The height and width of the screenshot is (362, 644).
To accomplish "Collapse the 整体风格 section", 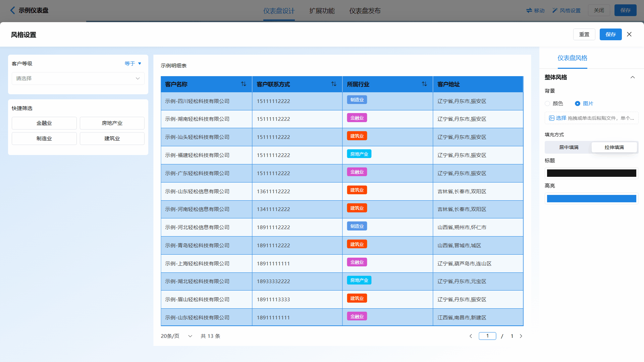I will point(633,77).
